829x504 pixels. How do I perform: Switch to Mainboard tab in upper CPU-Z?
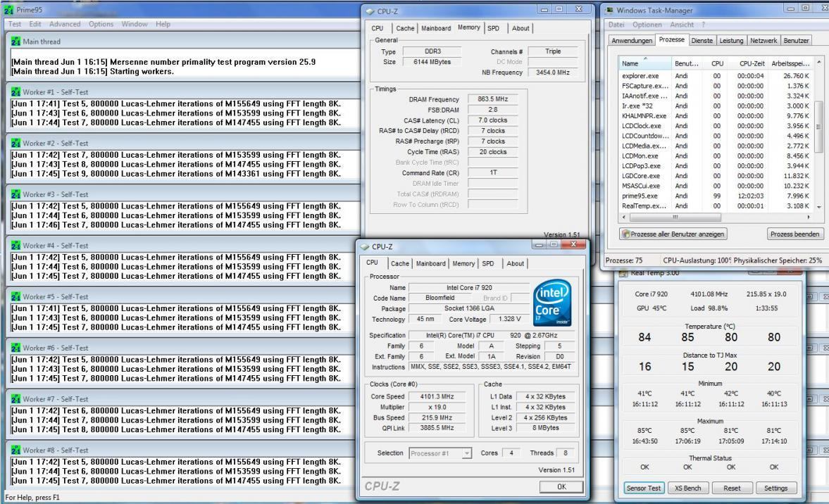tap(436, 29)
